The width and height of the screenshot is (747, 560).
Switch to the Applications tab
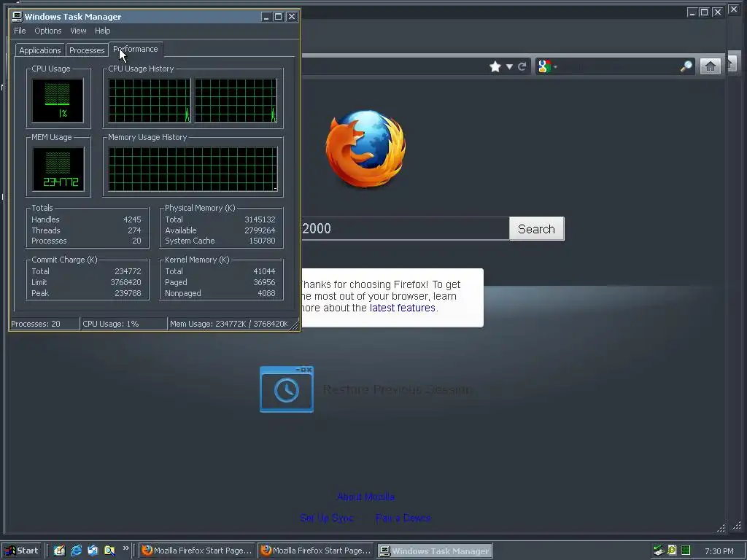(40, 50)
